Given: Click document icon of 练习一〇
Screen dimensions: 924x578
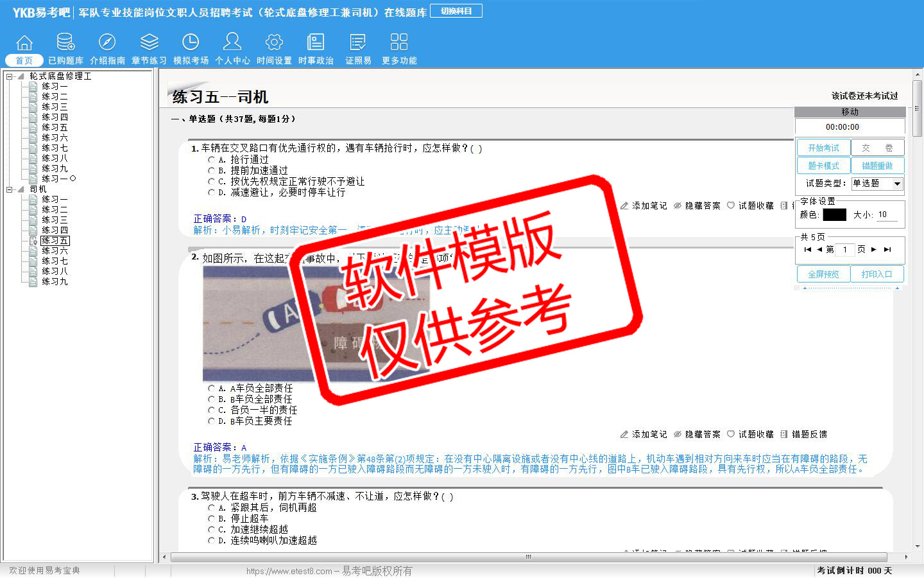Looking at the screenshot, I should point(33,179).
